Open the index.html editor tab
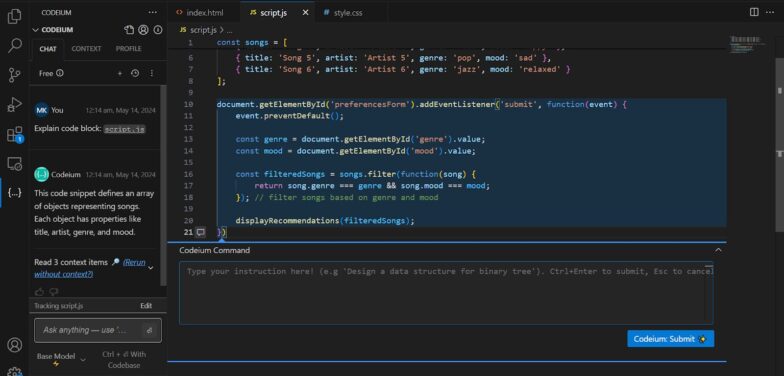Image resolution: width=784 pixels, height=376 pixels. coord(205,12)
